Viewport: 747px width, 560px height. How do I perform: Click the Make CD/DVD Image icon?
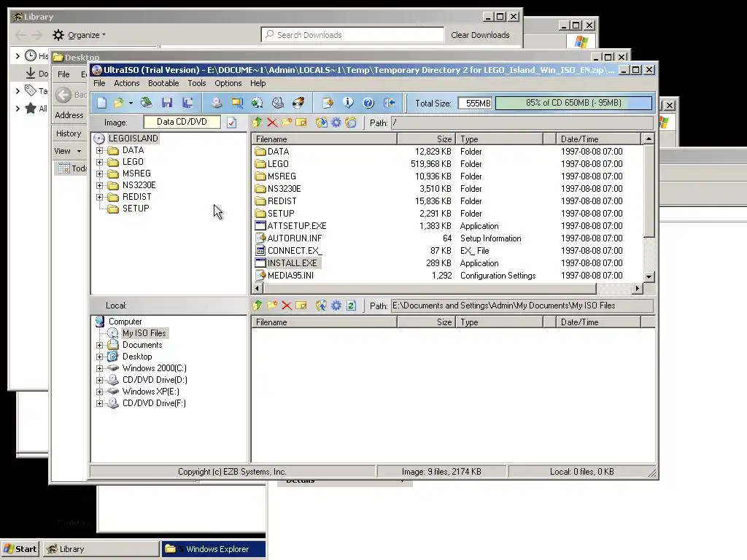coord(217,103)
